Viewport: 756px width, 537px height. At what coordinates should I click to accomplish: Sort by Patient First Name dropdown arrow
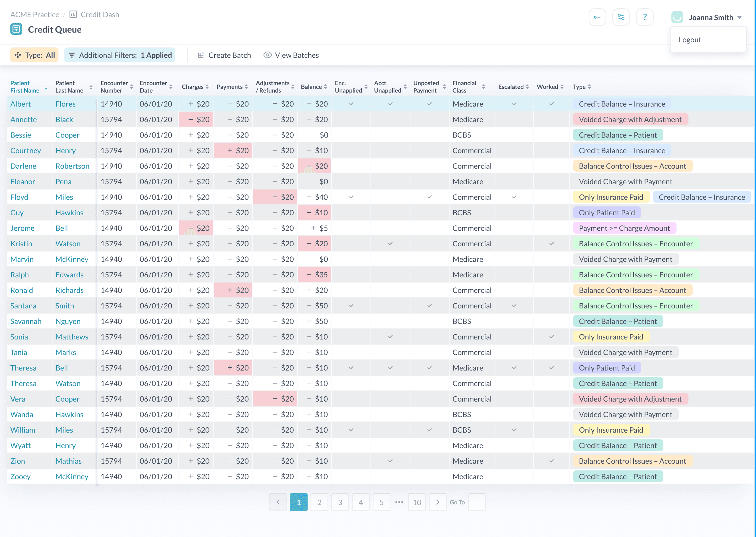tap(46, 89)
